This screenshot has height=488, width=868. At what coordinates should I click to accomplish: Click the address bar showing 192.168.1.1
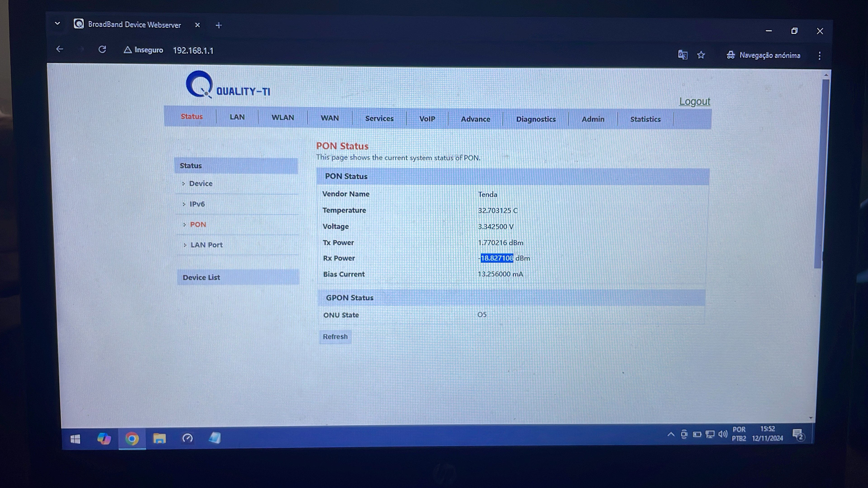tap(193, 51)
